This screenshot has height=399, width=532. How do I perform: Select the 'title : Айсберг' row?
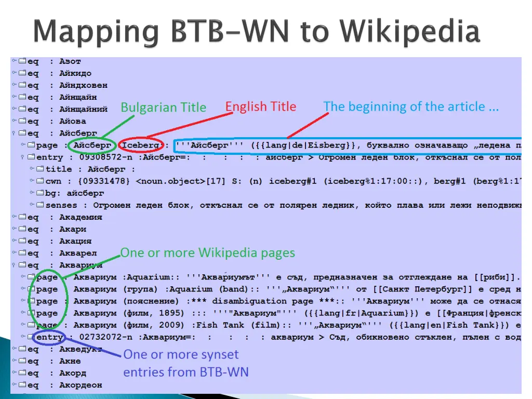coord(90,169)
